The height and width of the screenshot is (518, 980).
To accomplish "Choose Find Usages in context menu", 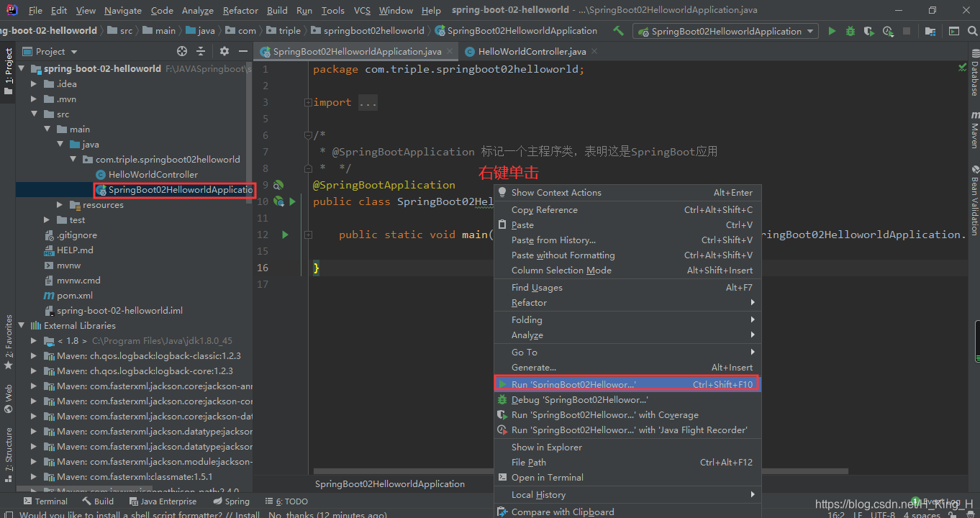I will [x=627, y=287].
